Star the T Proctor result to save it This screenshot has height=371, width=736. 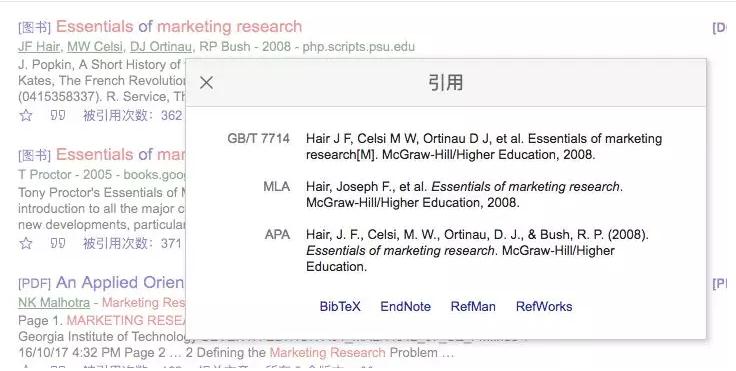coord(26,243)
